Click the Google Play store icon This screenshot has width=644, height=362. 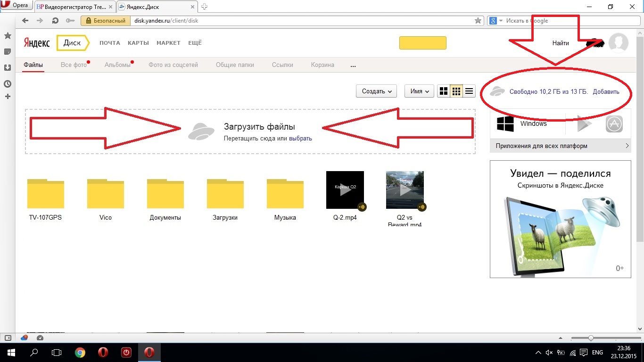coord(585,124)
